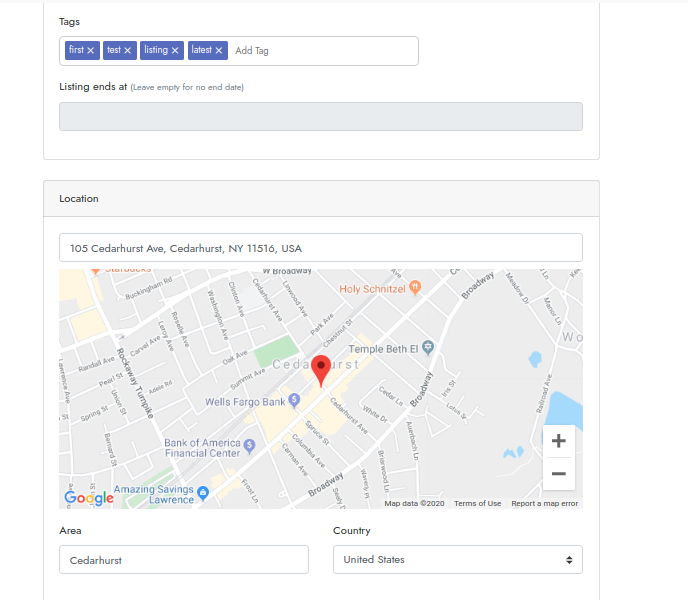Remove the "latest" tag
688x600 pixels.
pos(219,50)
